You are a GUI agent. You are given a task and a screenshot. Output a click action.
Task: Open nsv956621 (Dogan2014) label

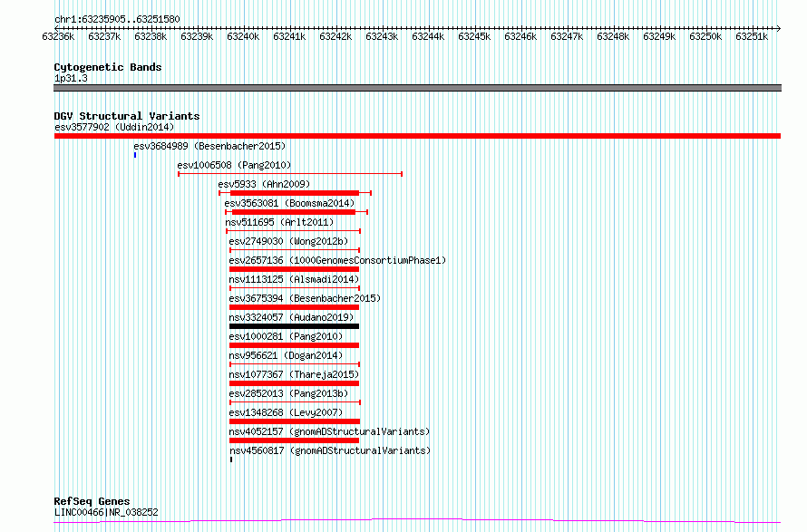(x=286, y=355)
